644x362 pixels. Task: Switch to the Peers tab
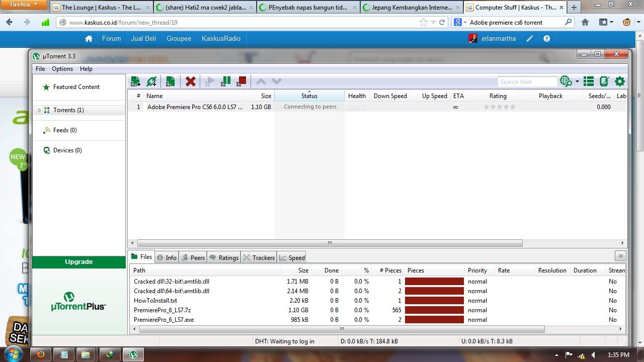pyautogui.click(x=193, y=257)
